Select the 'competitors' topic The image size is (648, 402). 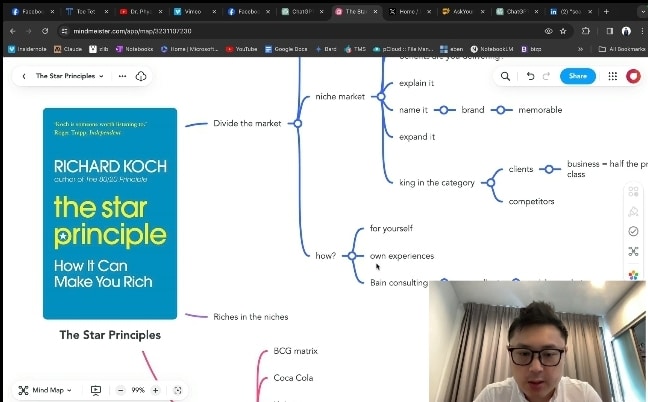[x=531, y=202]
